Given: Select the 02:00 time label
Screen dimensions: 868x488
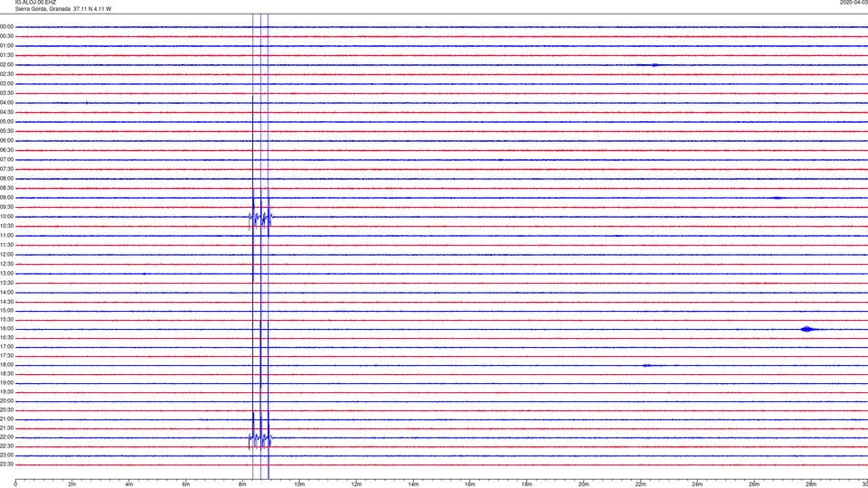Looking at the screenshot, I should click(6, 65).
